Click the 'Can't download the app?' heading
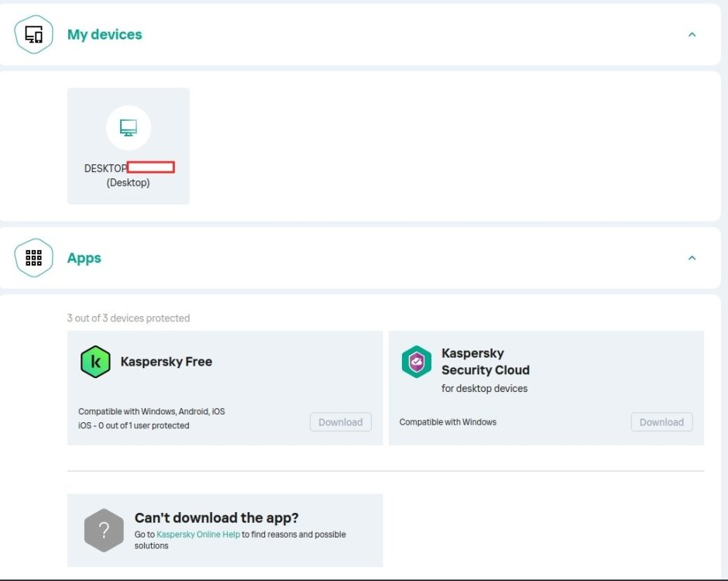728x581 pixels. (216, 517)
